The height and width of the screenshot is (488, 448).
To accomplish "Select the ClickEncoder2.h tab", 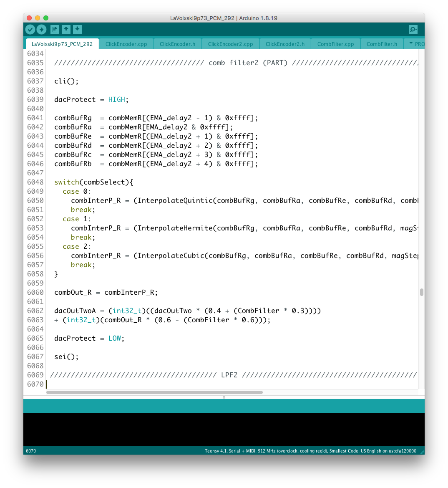I will pyautogui.click(x=285, y=44).
